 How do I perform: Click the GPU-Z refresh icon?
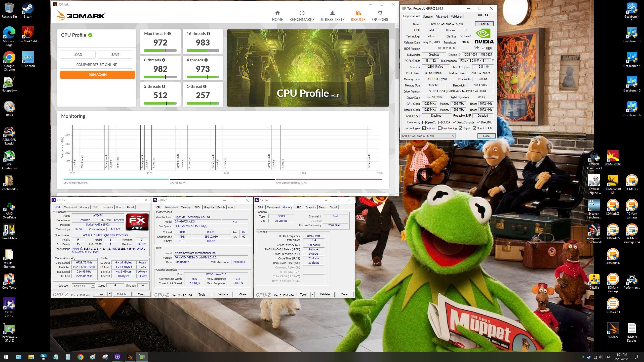tap(487, 15)
